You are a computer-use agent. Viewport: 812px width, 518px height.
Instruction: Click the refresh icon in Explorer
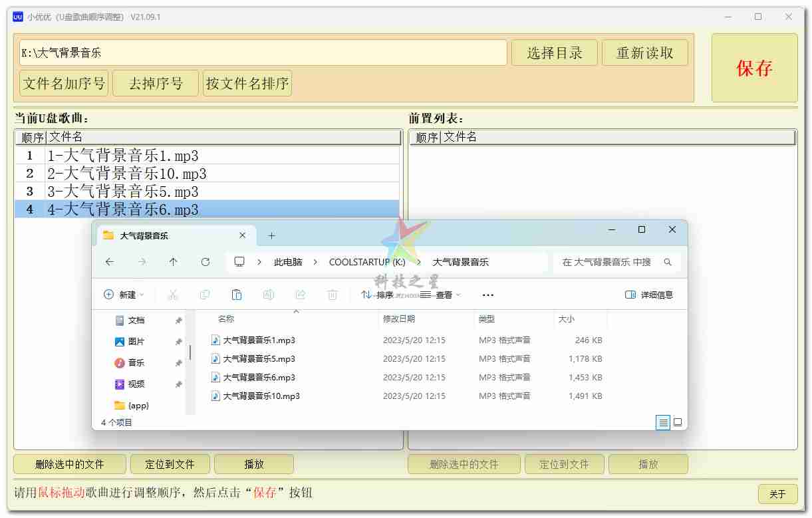click(205, 262)
